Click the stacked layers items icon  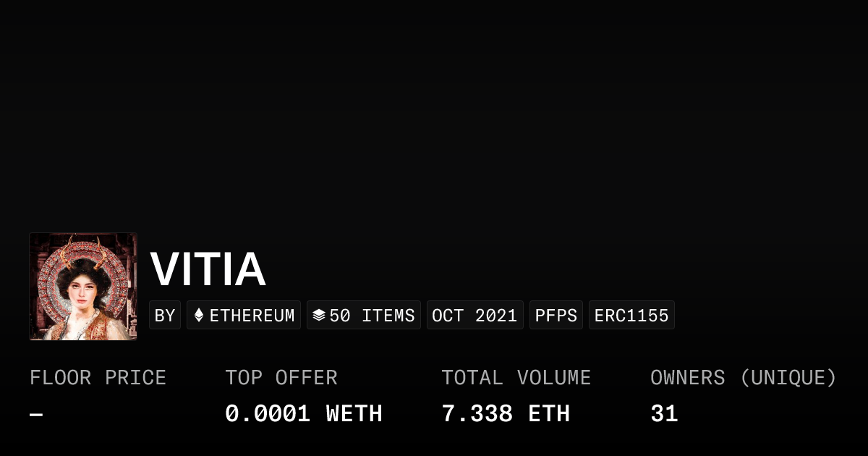[319, 316]
